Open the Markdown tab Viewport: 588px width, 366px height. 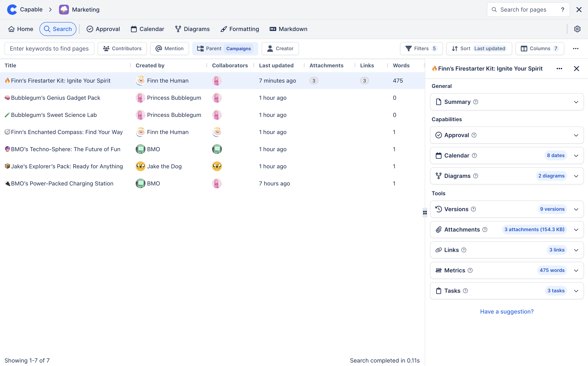(x=288, y=29)
